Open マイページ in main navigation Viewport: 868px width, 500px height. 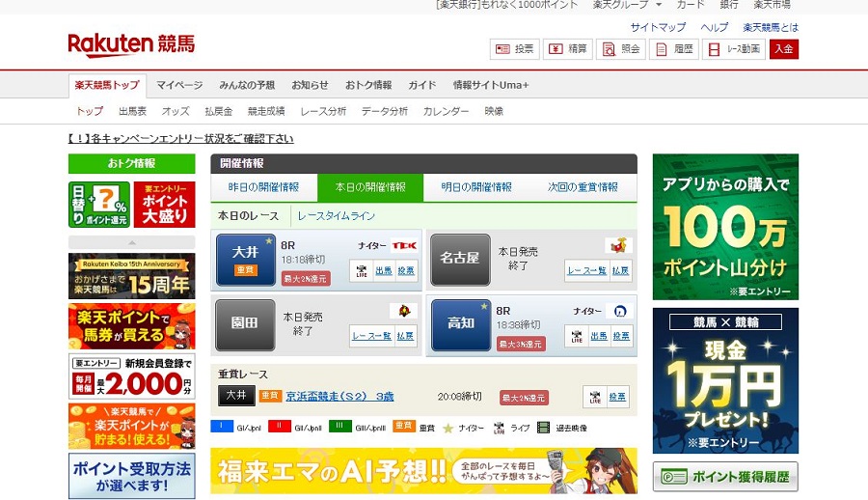click(x=179, y=85)
